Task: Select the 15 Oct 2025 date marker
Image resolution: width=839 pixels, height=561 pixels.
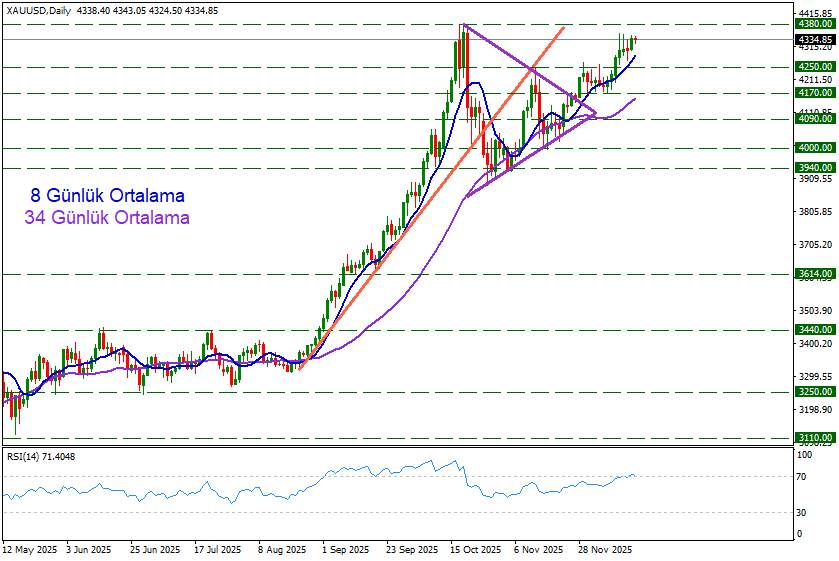Action: click(472, 550)
